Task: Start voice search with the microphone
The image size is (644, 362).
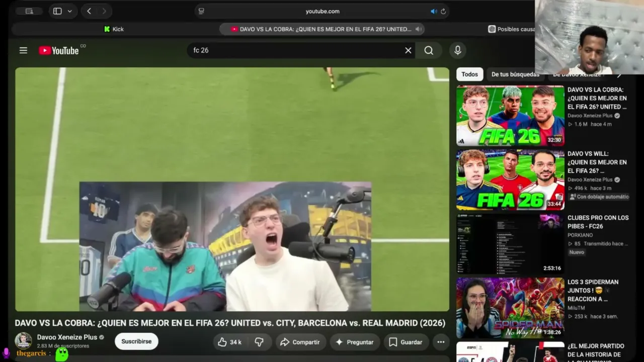Action: pos(458,50)
